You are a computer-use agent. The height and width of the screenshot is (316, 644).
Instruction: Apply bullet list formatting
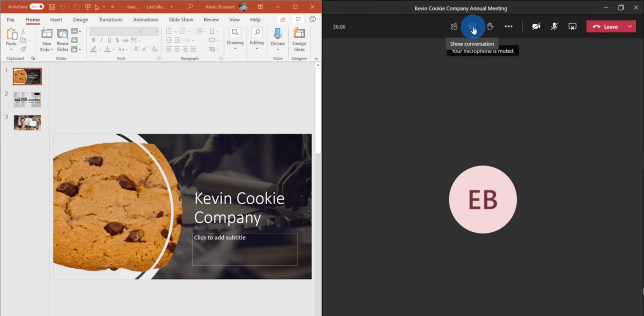(169, 31)
